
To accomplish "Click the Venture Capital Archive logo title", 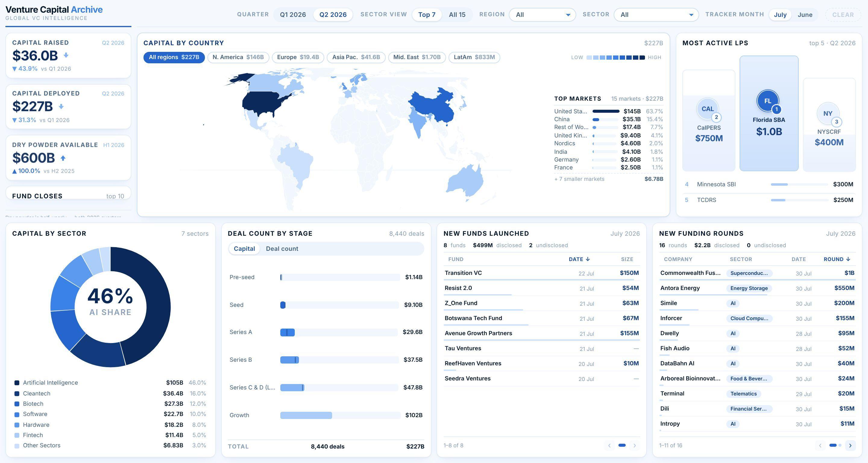I will [x=54, y=9].
